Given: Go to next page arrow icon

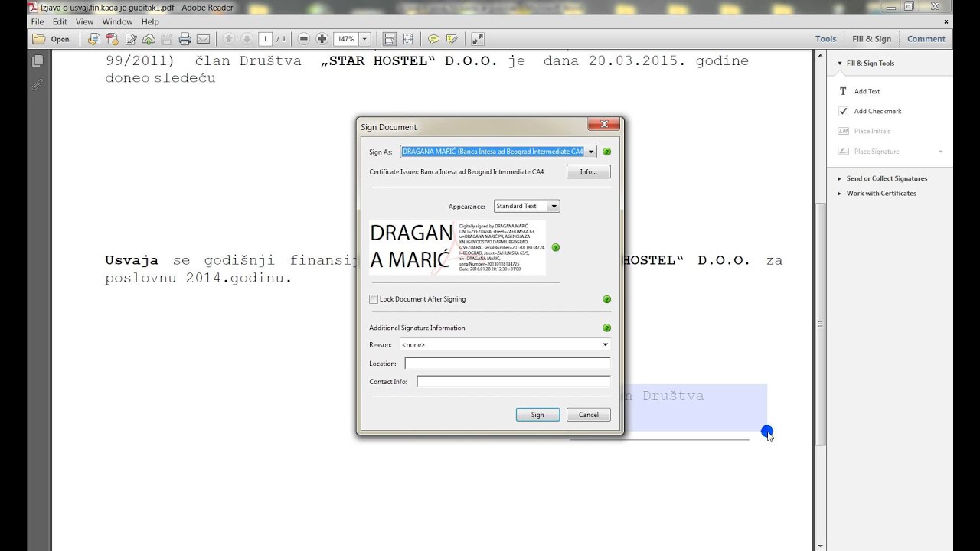Looking at the screenshot, I should click(x=247, y=39).
